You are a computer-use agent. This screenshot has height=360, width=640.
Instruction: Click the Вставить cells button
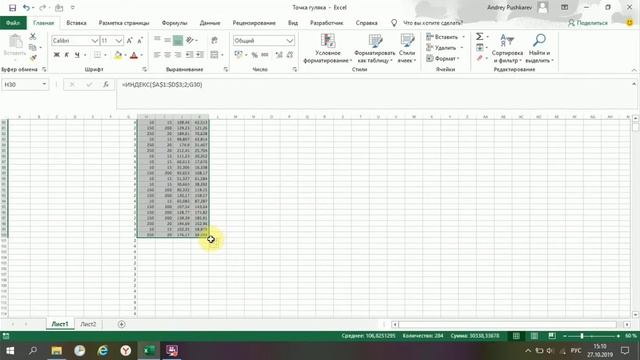[442, 37]
